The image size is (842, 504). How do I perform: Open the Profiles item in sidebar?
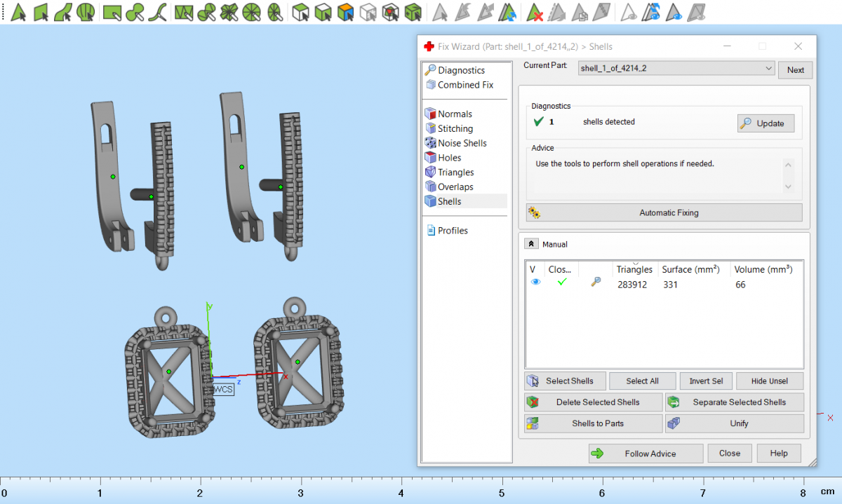pyautogui.click(x=453, y=231)
